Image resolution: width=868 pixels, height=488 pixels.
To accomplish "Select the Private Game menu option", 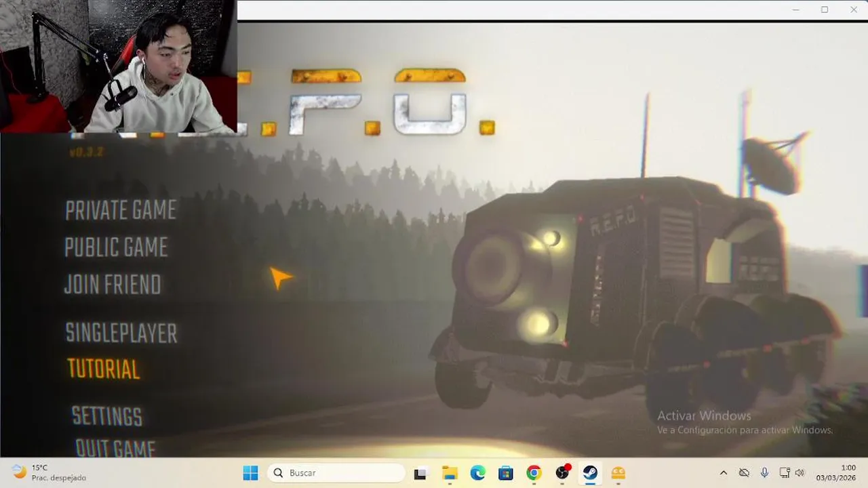I will tap(121, 210).
